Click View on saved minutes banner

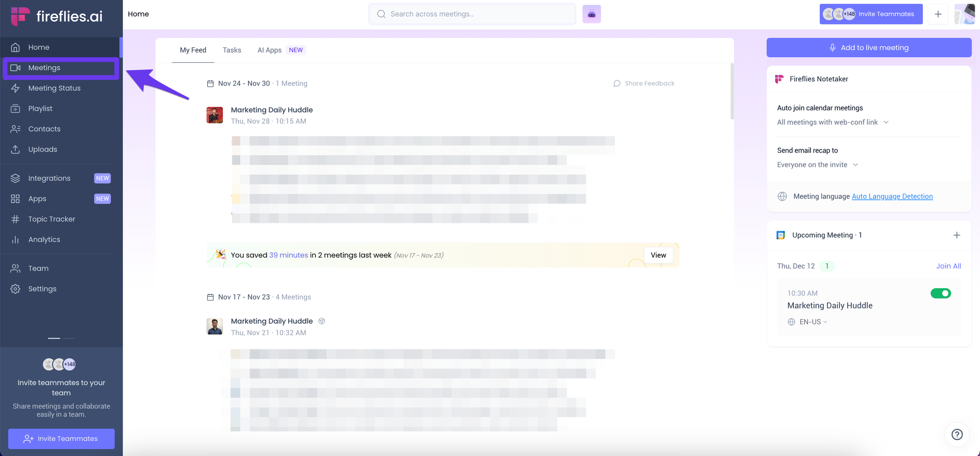pos(658,255)
